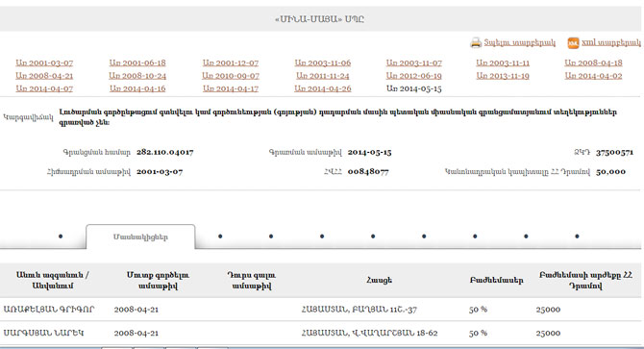Screen dimensions: 644x349
Task: Open the 'Առ 2013-11-19' date link
Action: coord(503,76)
